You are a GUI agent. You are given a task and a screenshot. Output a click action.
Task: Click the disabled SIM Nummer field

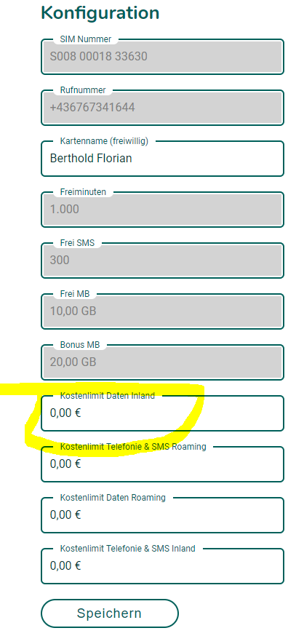162,57
